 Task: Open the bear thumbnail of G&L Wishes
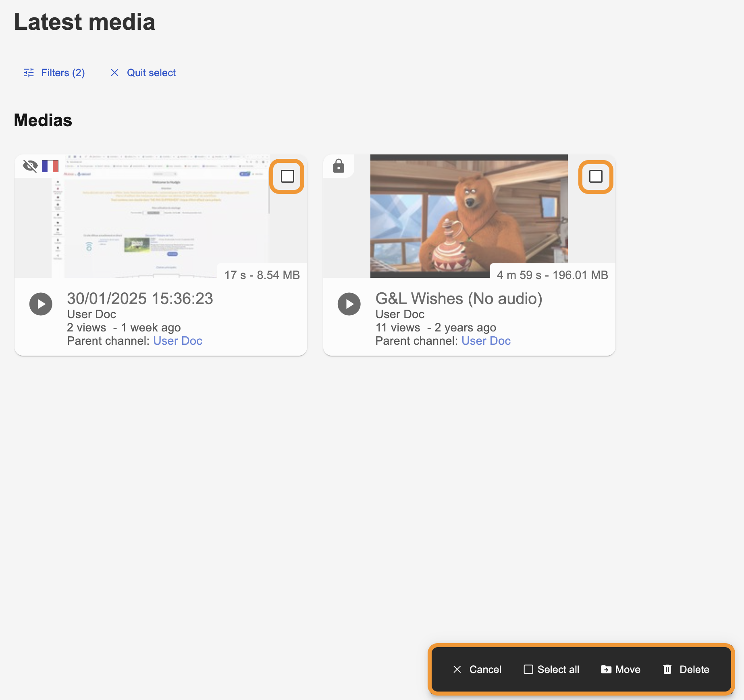coord(469,216)
